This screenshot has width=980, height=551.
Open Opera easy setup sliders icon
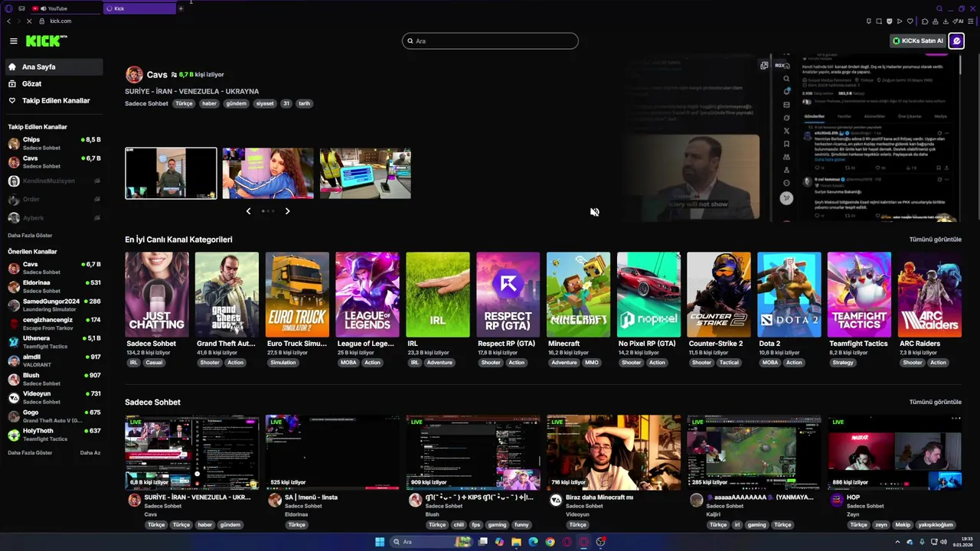pyautogui.click(x=972, y=21)
